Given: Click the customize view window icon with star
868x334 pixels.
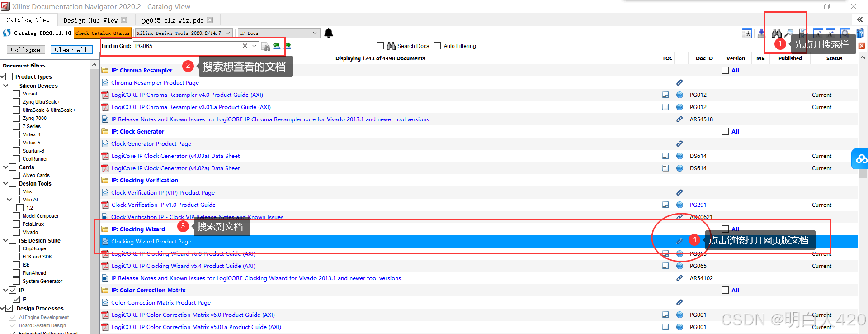Looking at the screenshot, I should click(x=747, y=33).
